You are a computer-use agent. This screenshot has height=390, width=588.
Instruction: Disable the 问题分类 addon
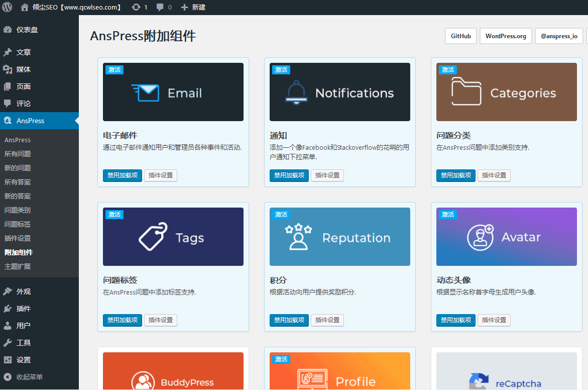455,175
